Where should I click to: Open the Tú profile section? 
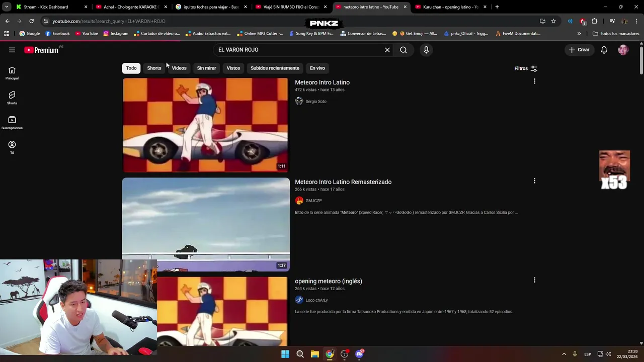(x=12, y=147)
